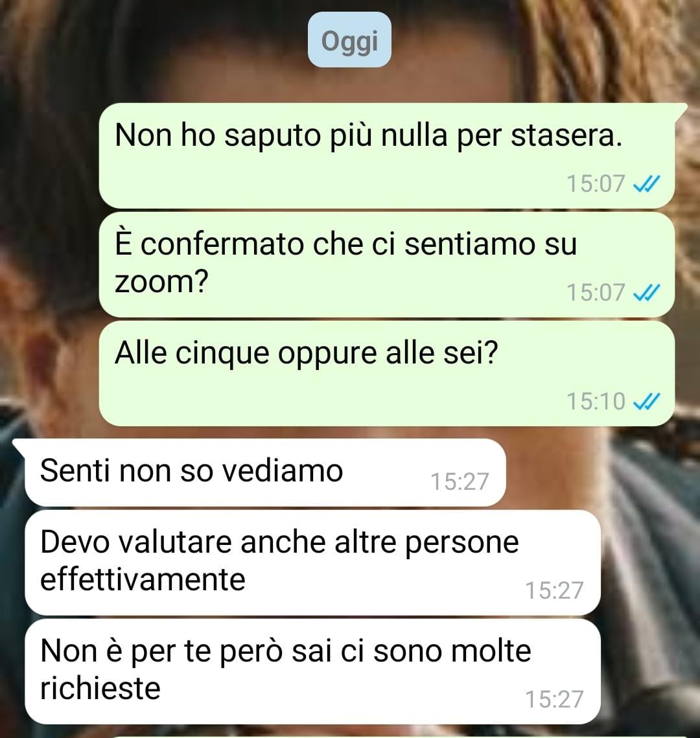Click the 15:07 timestamp on the zoom message
This screenshot has height=738, width=700.
pyautogui.click(x=596, y=293)
